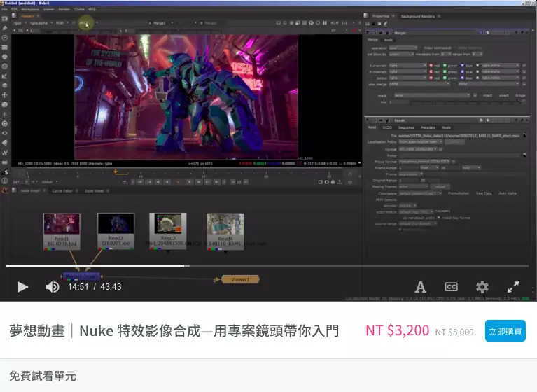Click Merge1 node name field

pyautogui.click(x=435, y=33)
